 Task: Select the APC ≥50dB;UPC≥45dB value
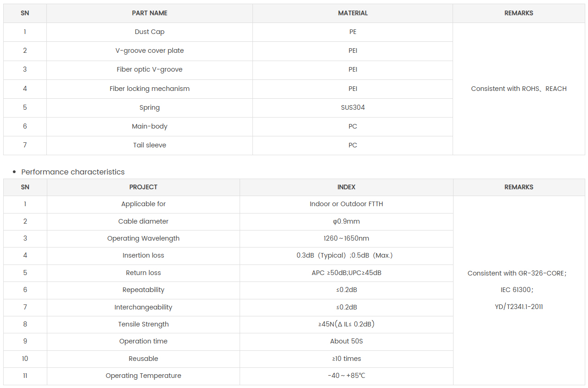(x=346, y=273)
